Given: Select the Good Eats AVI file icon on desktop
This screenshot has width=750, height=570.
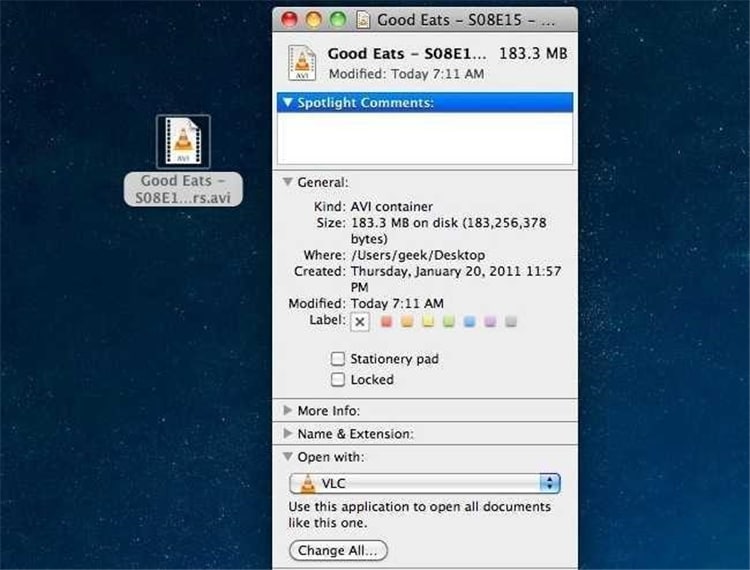Looking at the screenshot, I should pyautogui.click(x=183, y=142).
